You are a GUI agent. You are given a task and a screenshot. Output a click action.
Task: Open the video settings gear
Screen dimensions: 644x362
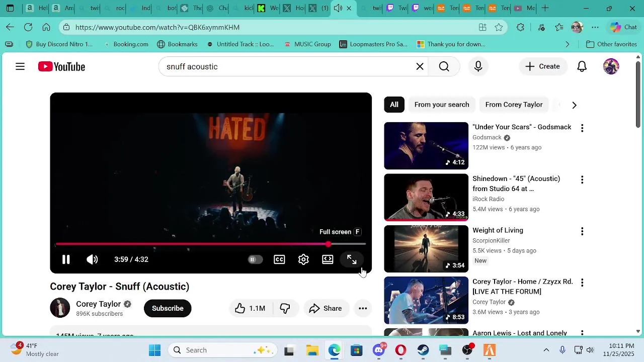click(303, 259)
